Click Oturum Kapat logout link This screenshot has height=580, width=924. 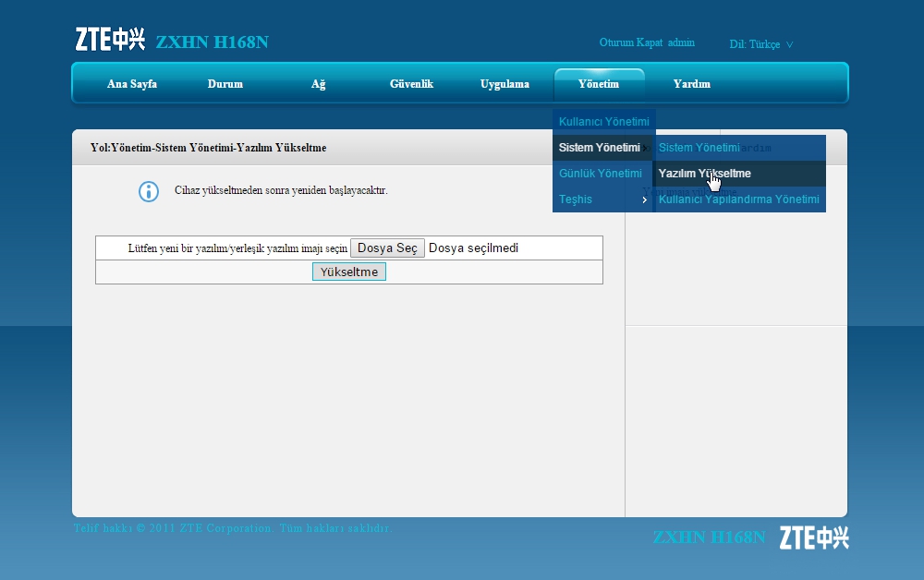pos(630,42)
